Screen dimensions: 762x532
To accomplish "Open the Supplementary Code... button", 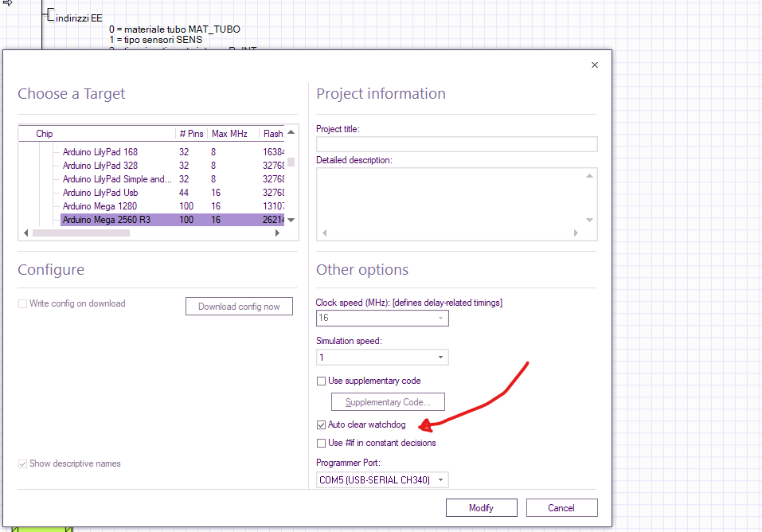I will coord(388,402).
